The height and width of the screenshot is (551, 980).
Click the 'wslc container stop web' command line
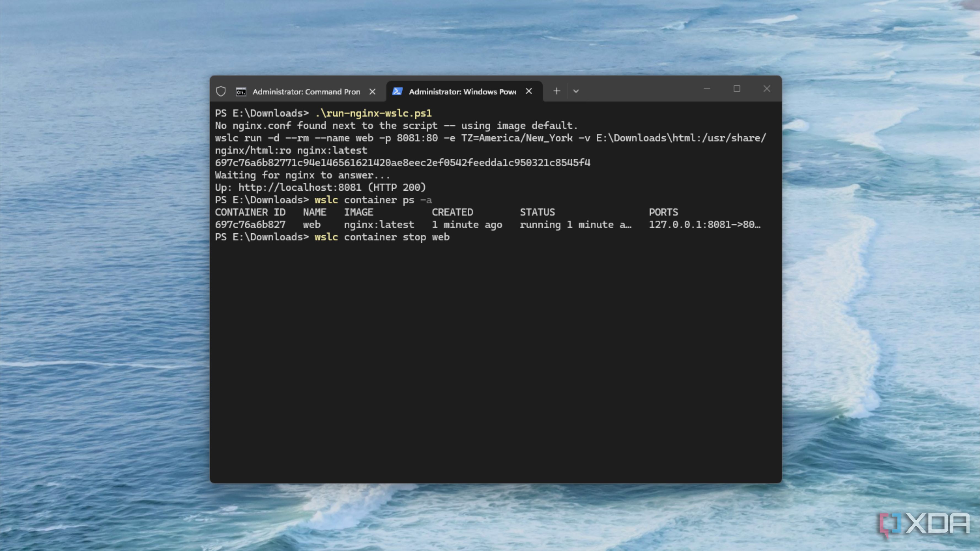(x=382, y=237)
